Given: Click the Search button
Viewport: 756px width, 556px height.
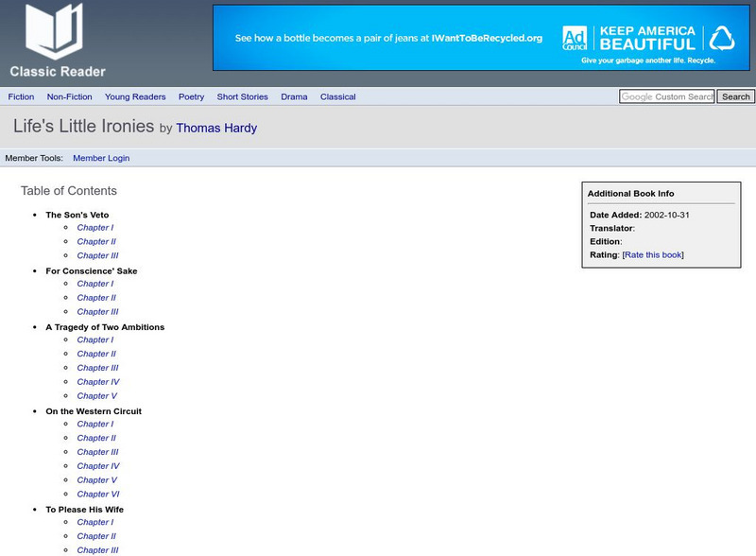Looking at the screenshot, I should pos(736,96).
